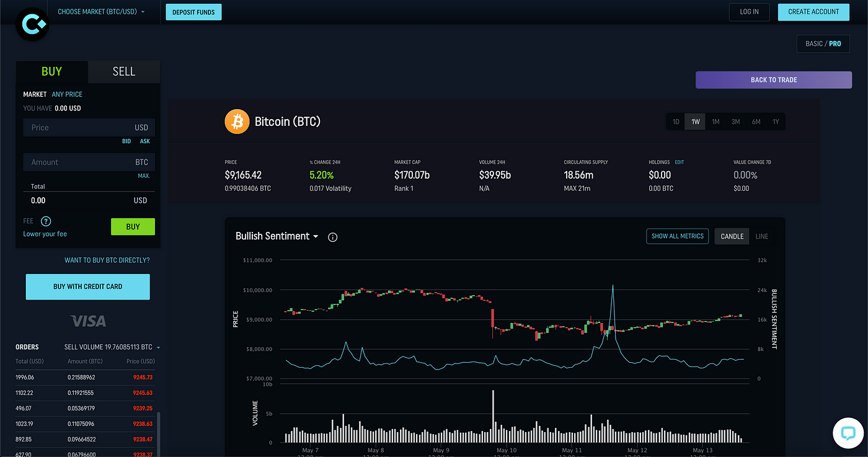
Task: Click the Cointiger logo icon
Action: 32,24
